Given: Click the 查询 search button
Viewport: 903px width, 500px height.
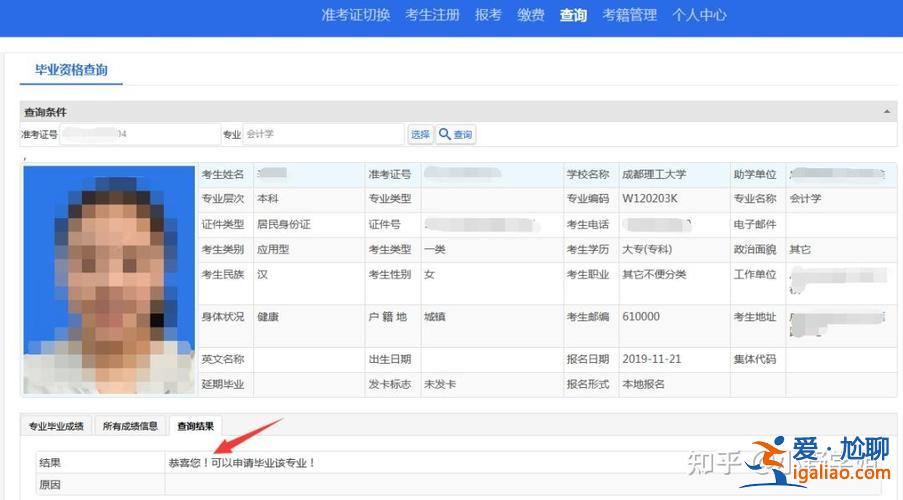Looking at the screenshot, I should [456, 134].
